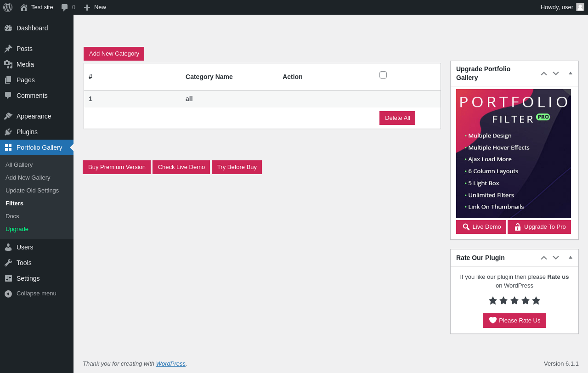Click the WordPress logo icon

coord(8,7)
